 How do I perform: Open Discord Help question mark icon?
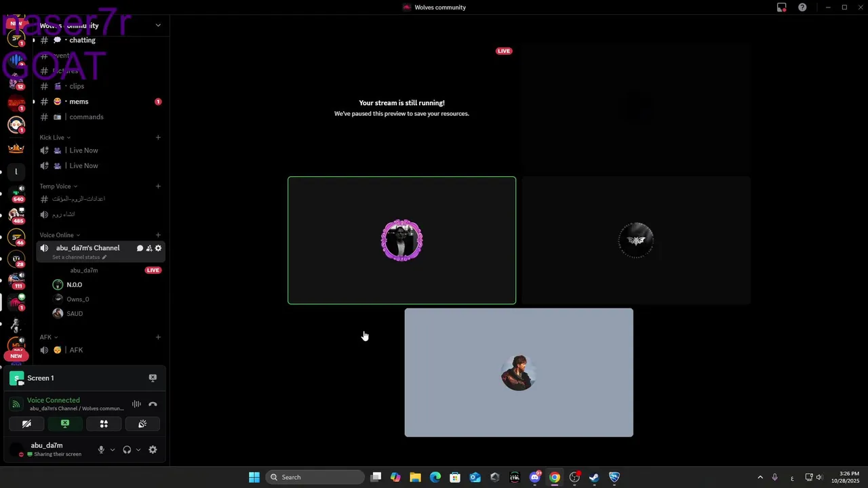(x=802, y=7)
